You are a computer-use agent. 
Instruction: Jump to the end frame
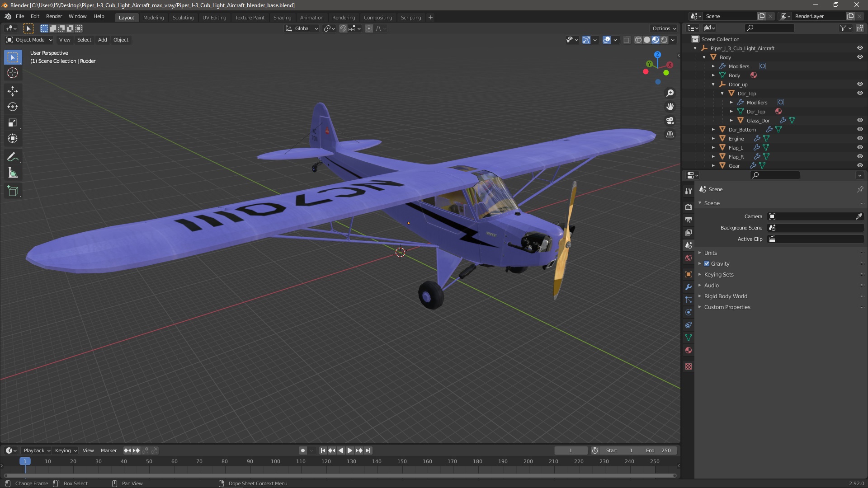(368, 450)
